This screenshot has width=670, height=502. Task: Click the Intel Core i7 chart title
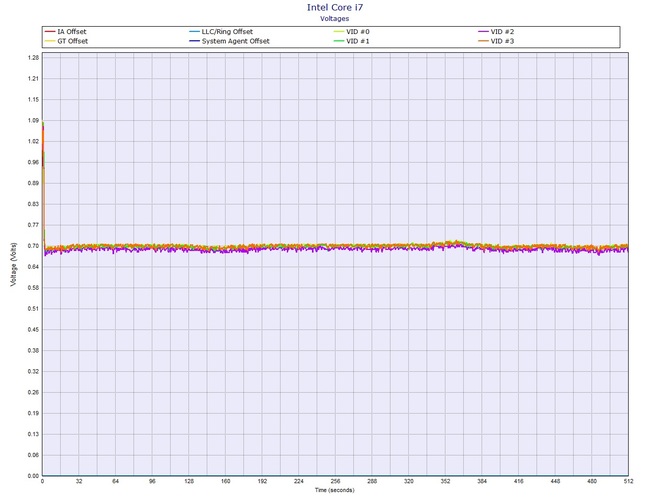(335, 7)
